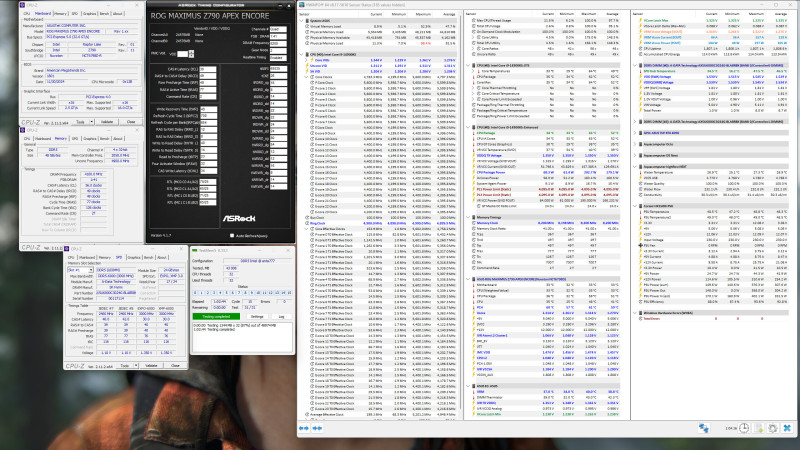The width and height of the screenshot is (800, 450).
Task: Collapse the System sensor group in HWiNFO
Action: pyautogui.click(x=302, y=20)
